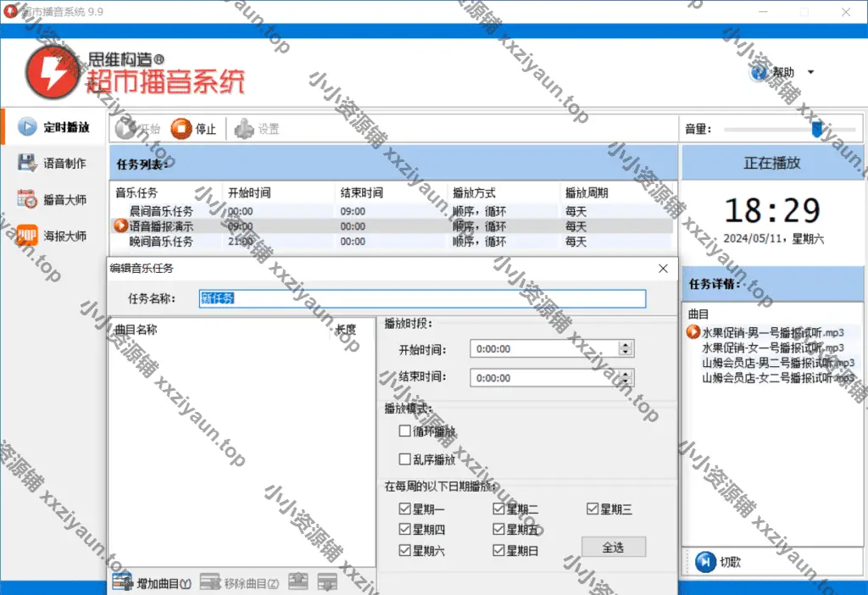The image size is (868, 595).
Task: Click the 增加曲目 add track icon
Action: 123,583
